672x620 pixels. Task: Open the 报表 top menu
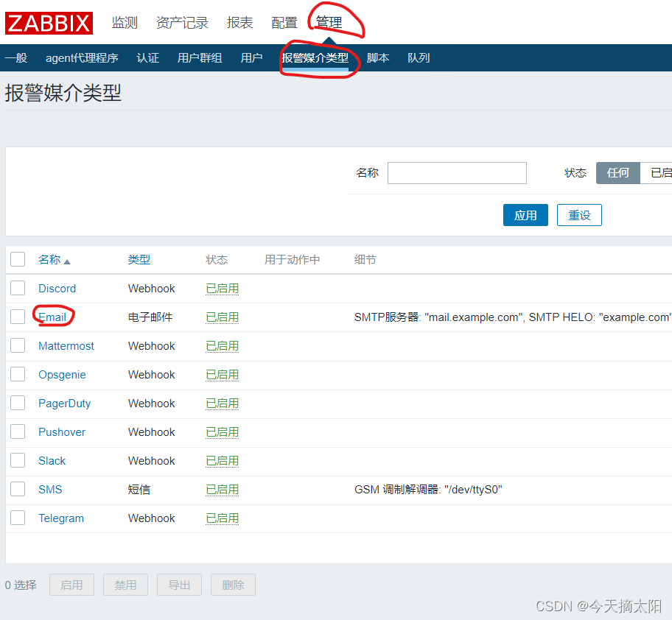click(240, 23)
